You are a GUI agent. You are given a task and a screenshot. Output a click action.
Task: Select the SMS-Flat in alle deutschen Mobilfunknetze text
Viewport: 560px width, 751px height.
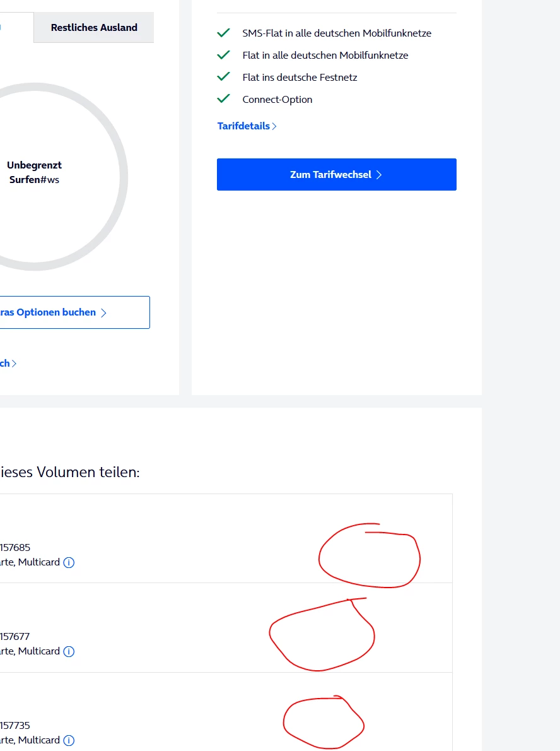pos(337,33)
